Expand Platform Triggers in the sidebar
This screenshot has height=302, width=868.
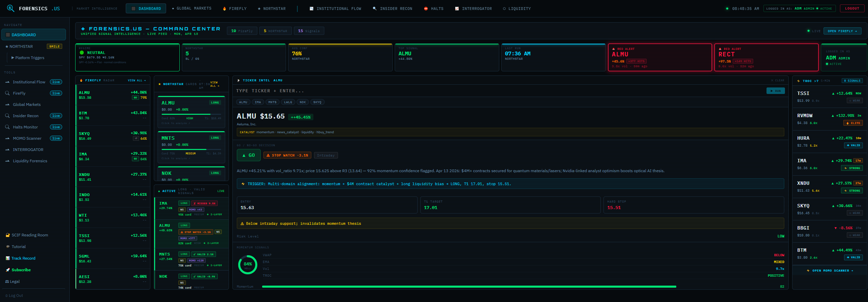point(28,58)
